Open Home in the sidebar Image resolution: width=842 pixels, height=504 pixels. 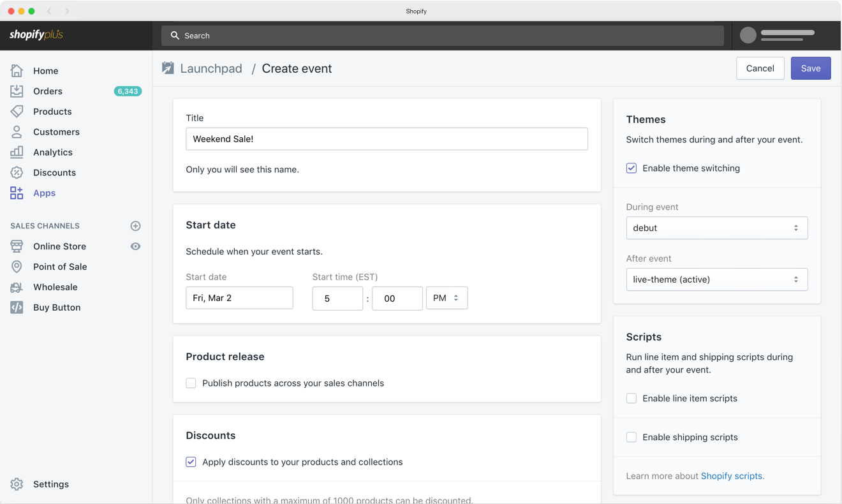46,71
